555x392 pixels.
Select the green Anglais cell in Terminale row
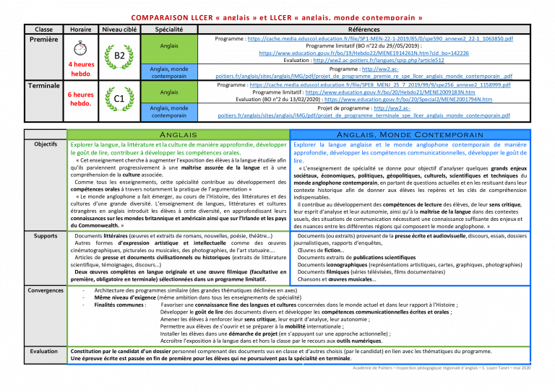[x=169, y=92]
